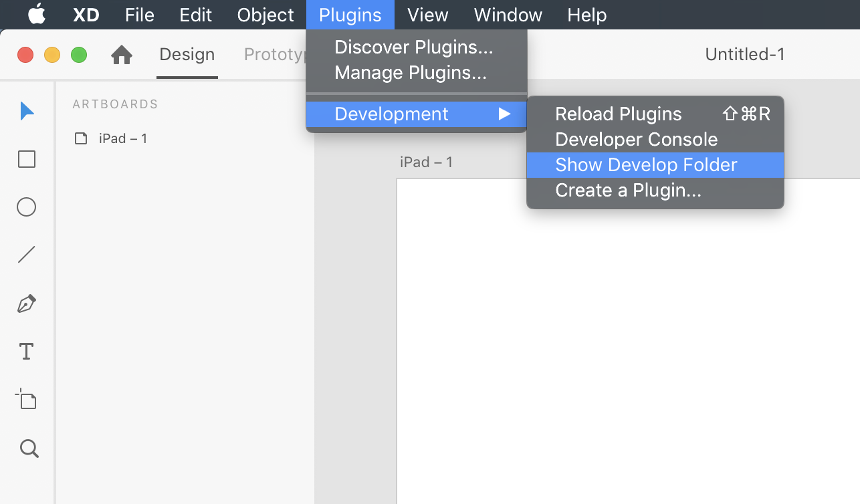Open the Apple menu

37,14
